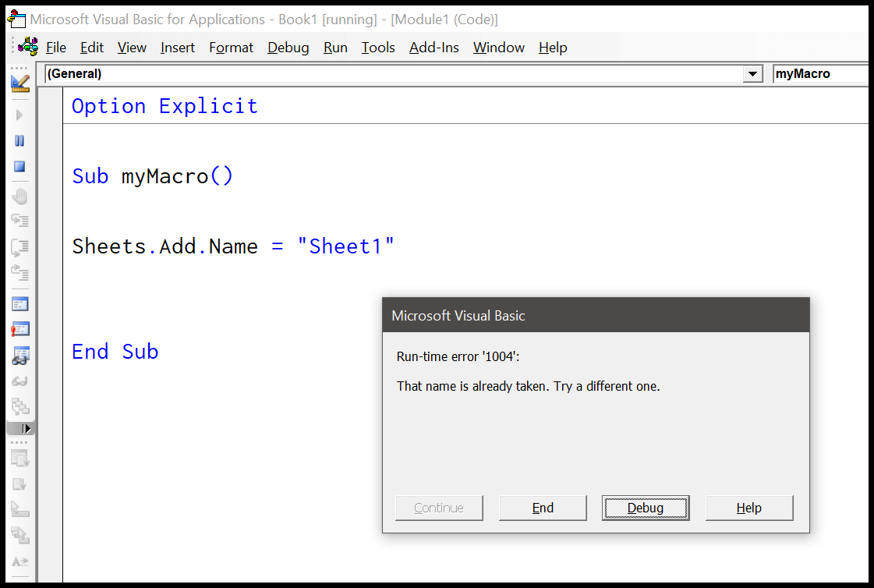Open the Debug menu

click(288, 48)
